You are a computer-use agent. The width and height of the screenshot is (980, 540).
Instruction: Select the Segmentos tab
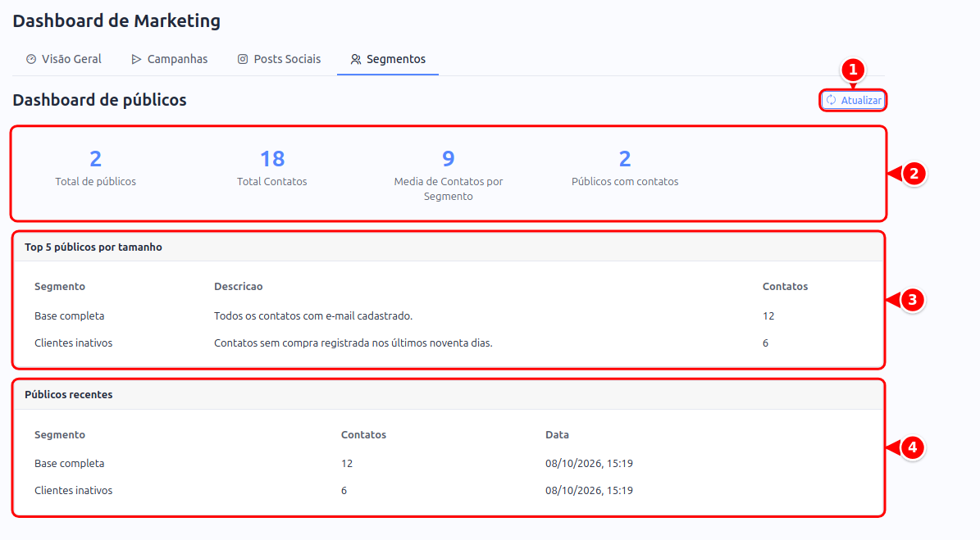[x=388, y=59]
